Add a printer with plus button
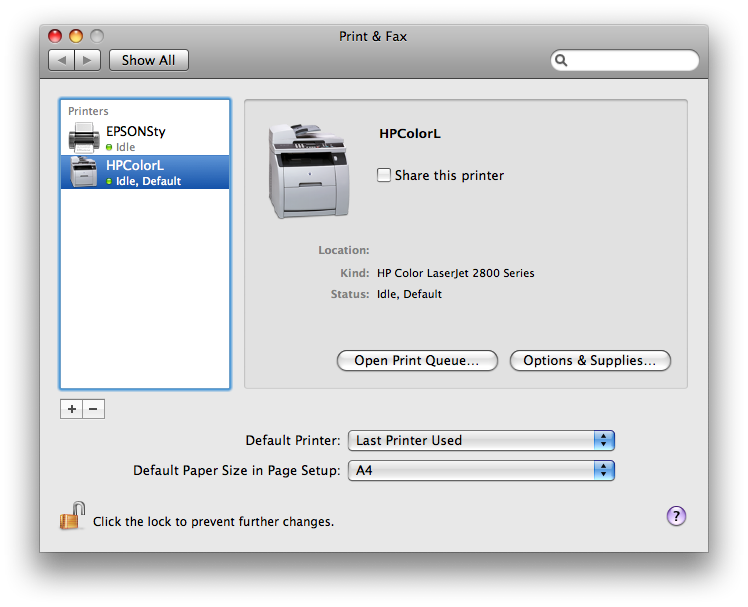The width and height of the screenshot is (748, 607). [72, 409]
